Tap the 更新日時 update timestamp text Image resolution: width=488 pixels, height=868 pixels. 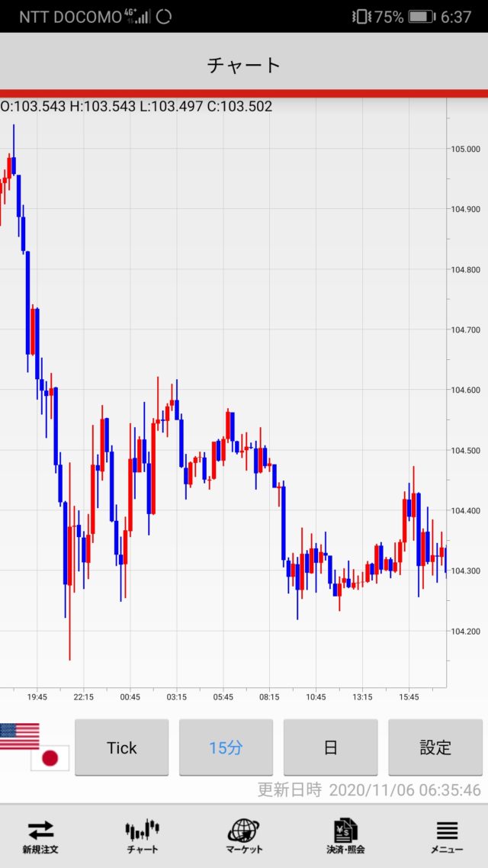[369, 789]
